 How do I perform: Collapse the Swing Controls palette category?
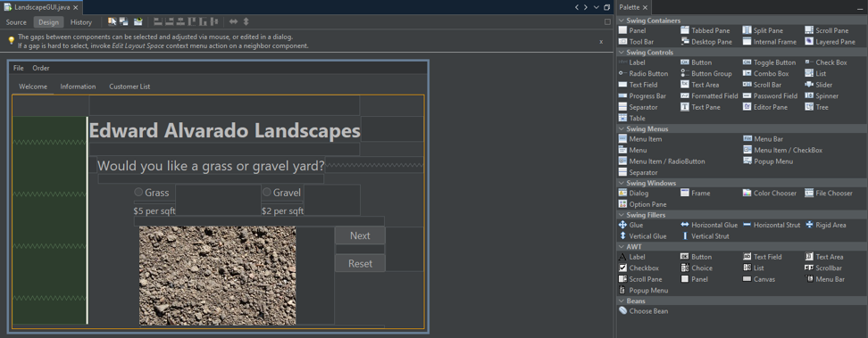(622, 53)
